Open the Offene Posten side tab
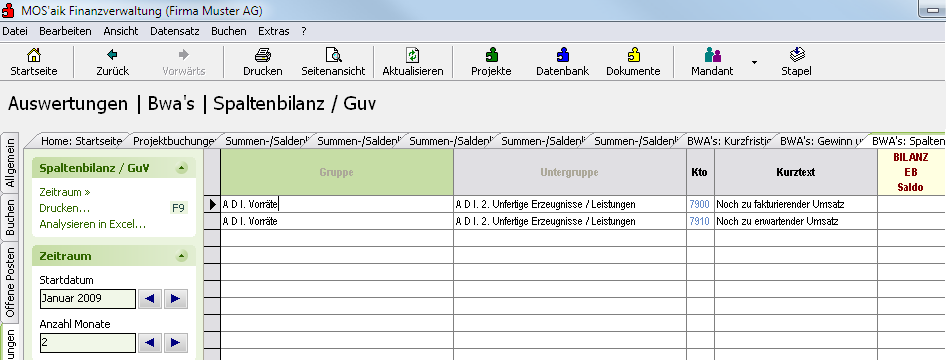Screen dimensions: 946x360 10,282
